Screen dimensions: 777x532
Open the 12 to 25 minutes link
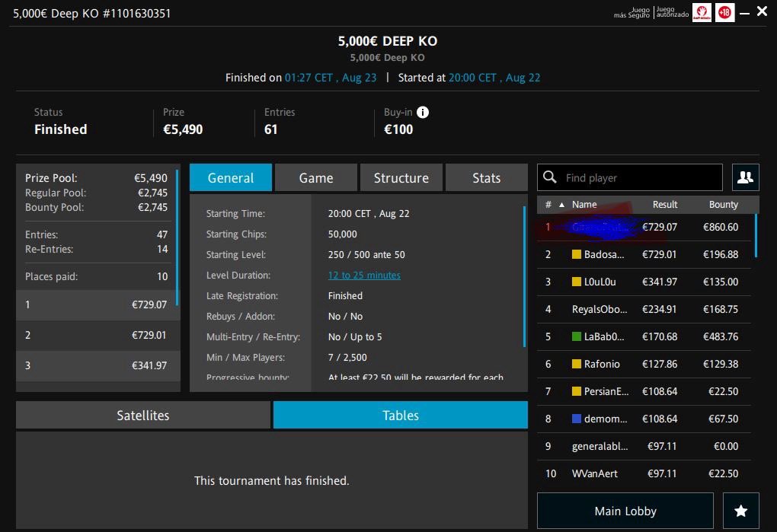(x=364, y=276)
